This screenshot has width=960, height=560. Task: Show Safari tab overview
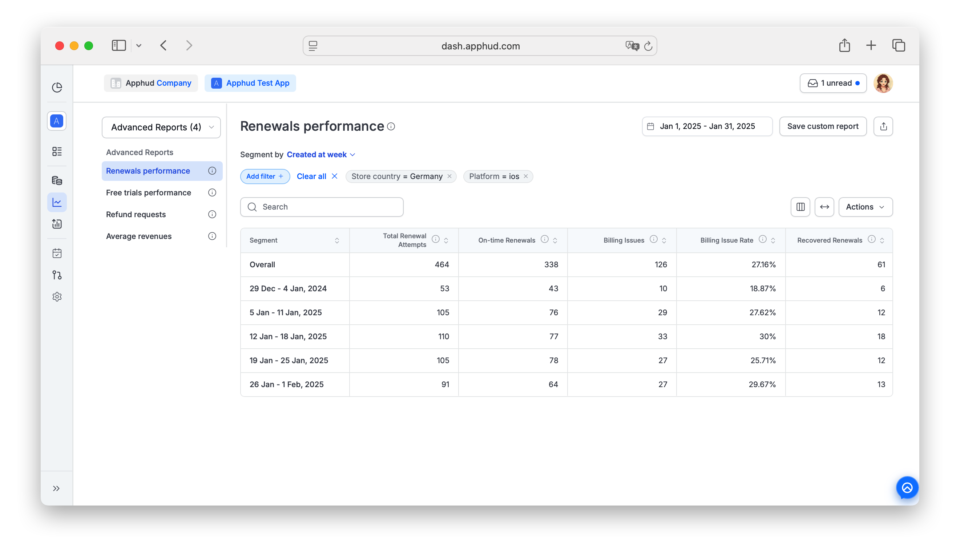point(898,46)
